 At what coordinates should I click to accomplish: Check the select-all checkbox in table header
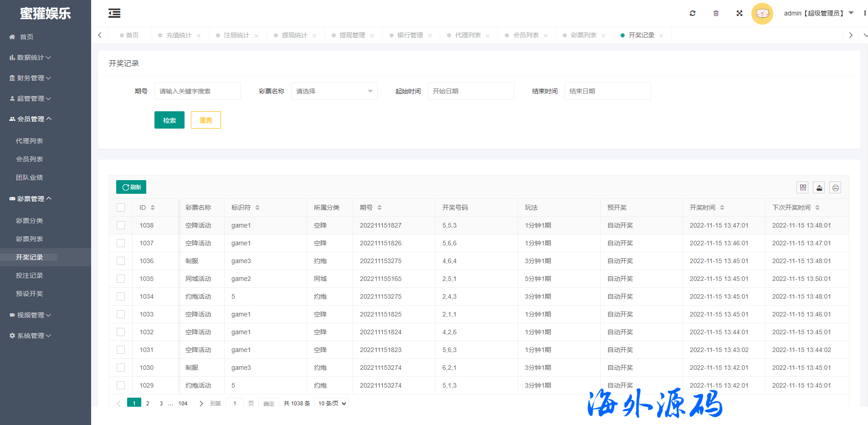point(121,207)
